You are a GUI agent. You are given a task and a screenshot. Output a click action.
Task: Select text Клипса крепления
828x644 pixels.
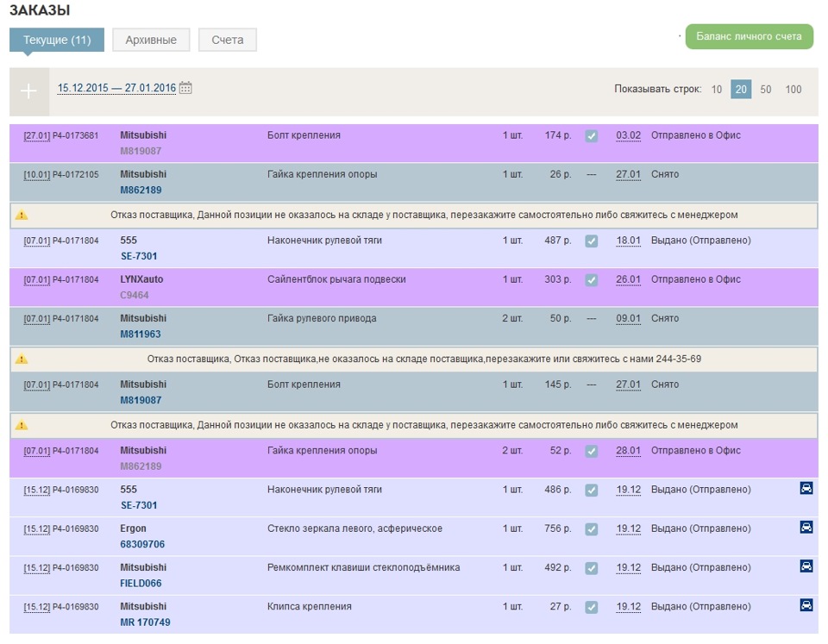(310, 607)
